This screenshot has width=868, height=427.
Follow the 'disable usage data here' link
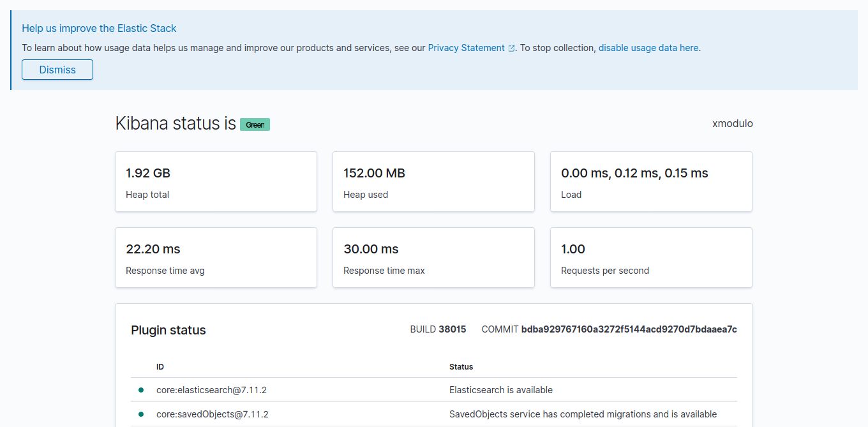tap(648, 48)
